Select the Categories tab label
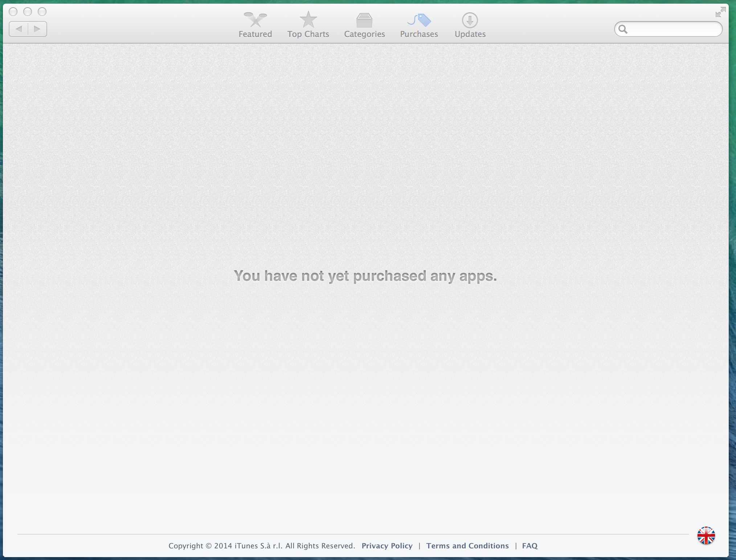Screen dimensions: 736x560 (364, 34)
